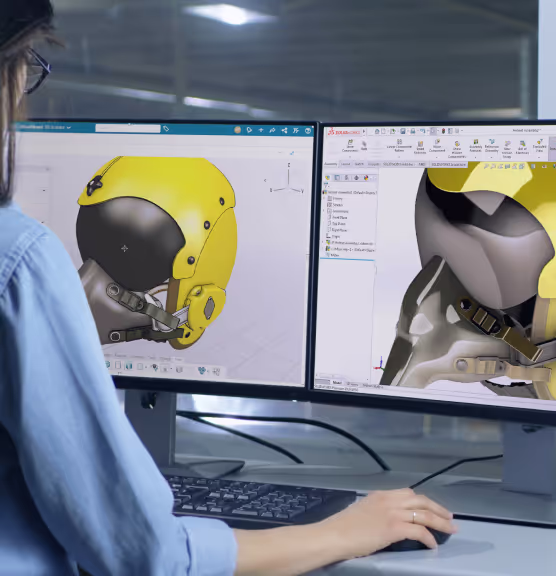Screen dimensions: 556x576
Task: Click the Help icon at the far right of left top bar
Action: 308,130
